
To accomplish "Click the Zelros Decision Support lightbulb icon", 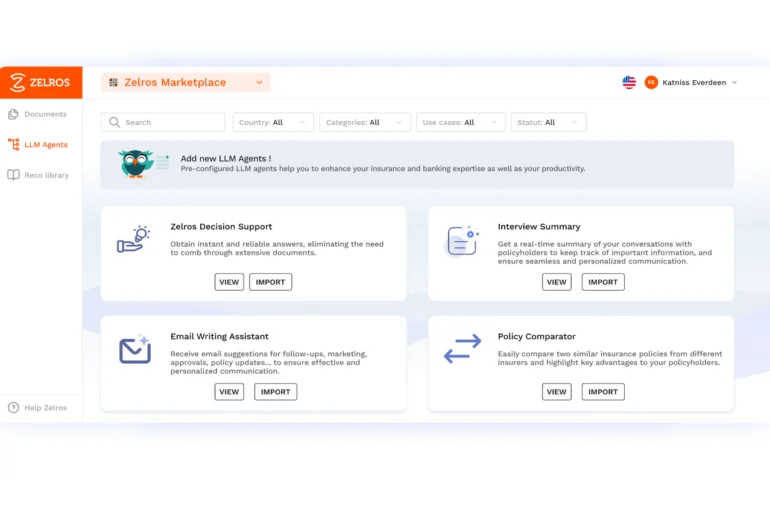I will click(134, 239).
